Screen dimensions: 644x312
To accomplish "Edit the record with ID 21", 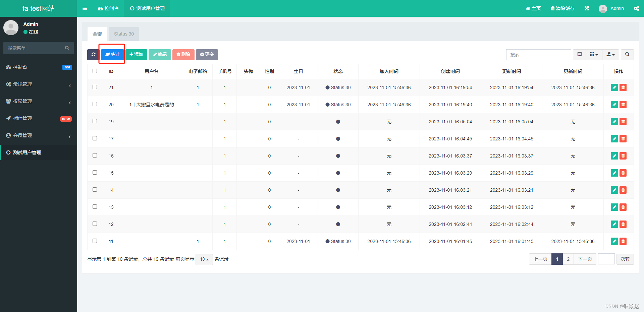I will [x=614, y=87].
